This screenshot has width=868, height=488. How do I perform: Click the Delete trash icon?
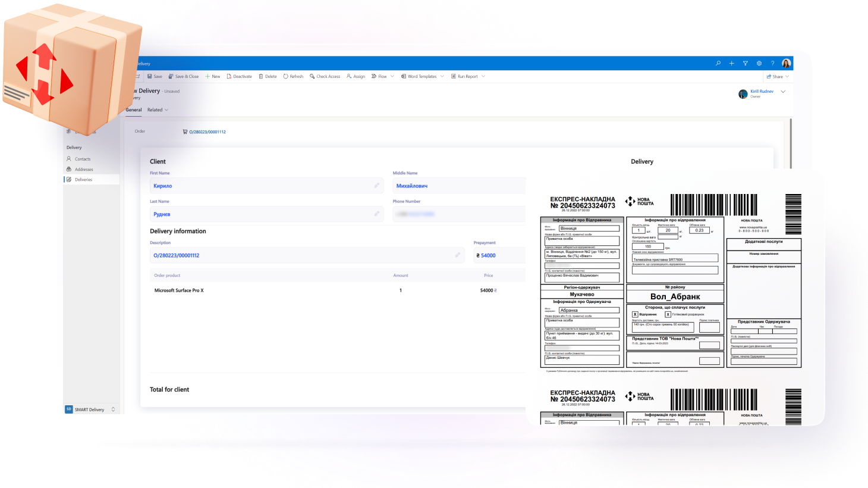point(261,76)
